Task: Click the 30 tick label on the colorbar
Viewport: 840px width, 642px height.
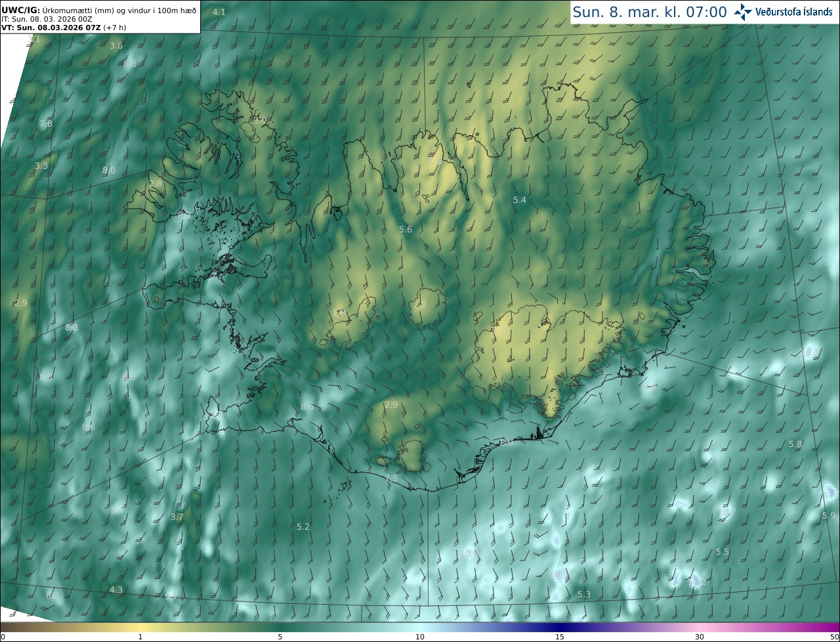Action: coord(700,637)
